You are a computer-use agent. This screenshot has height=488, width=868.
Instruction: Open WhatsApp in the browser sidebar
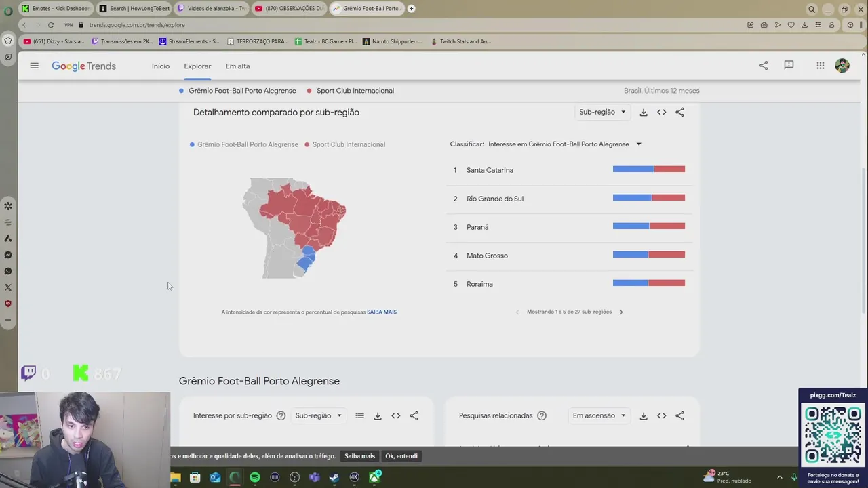click(x=8, y=271)
